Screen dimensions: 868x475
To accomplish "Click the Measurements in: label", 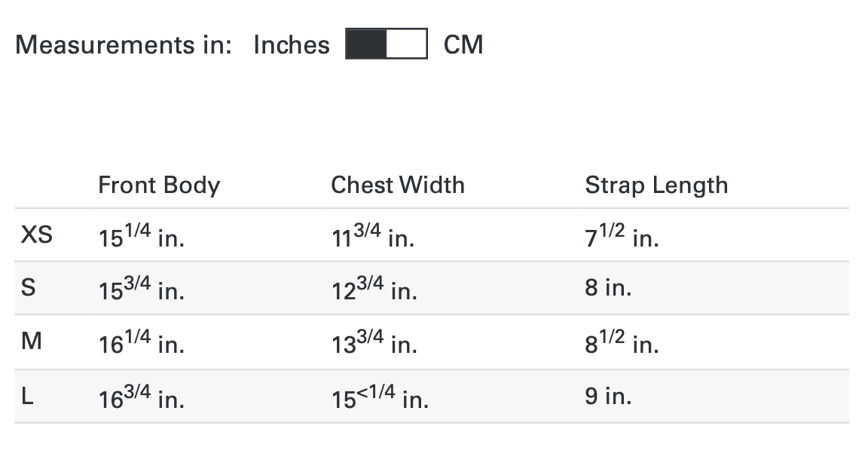I will click(x=124, y=45).
